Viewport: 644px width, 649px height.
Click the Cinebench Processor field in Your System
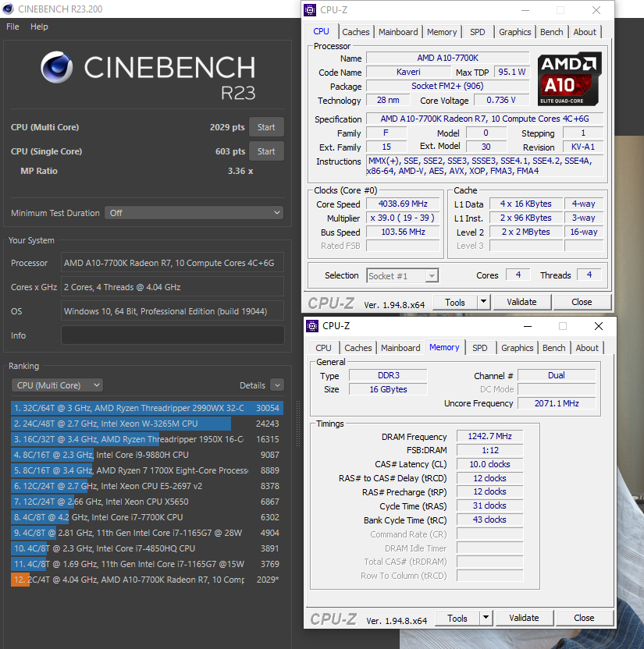pos(173,263)
